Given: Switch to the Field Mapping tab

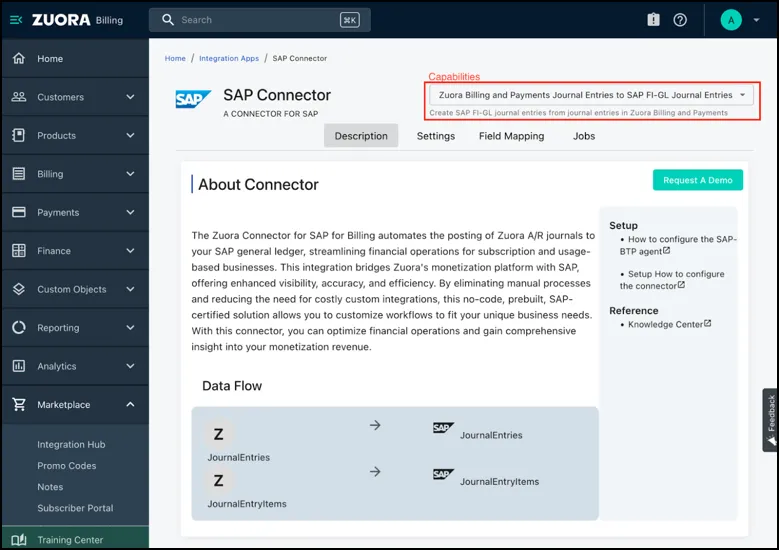Looking at the screenshot, I should click(x=511, y=136).
